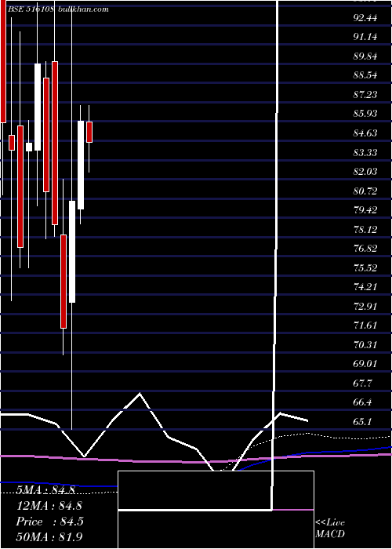Click the BSE 516108 chart title
The image size is (392, 549).
[31, 9]
